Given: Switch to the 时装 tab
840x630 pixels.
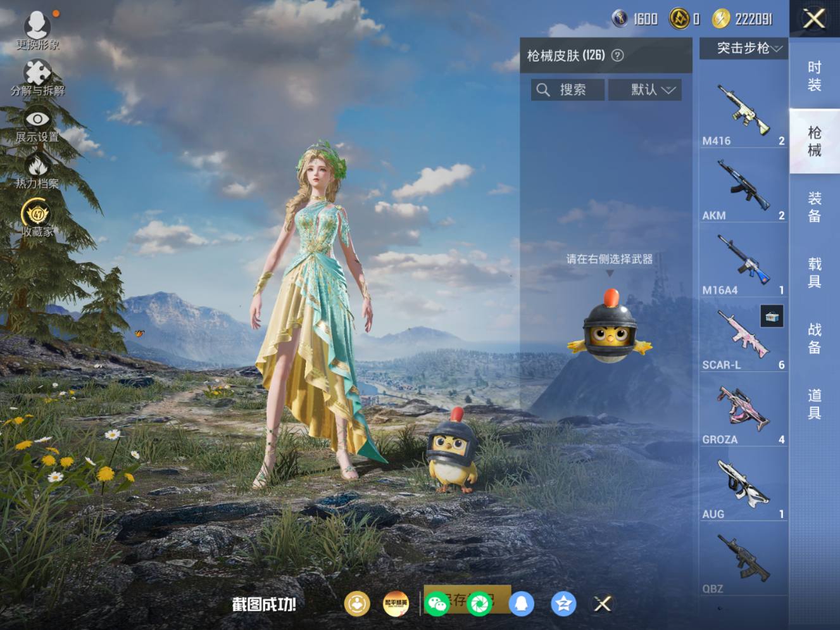Looking at the screenshot, I should point(815,76).
